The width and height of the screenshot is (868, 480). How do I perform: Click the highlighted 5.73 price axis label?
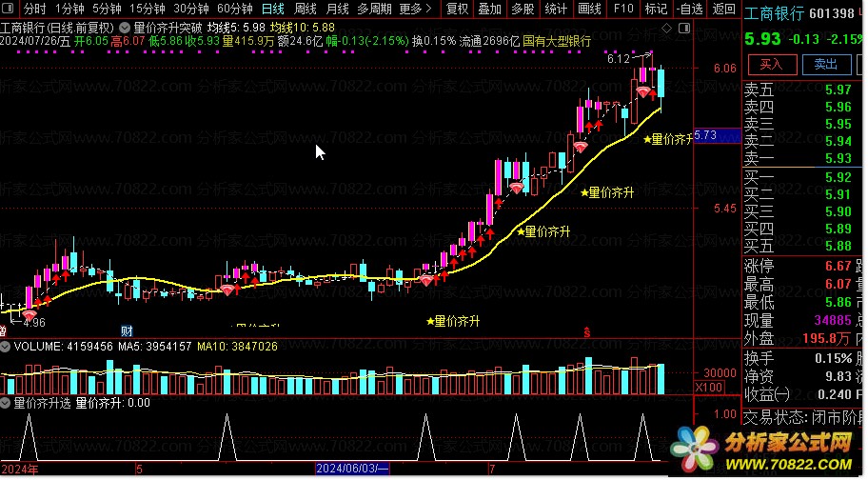[717, 135]
